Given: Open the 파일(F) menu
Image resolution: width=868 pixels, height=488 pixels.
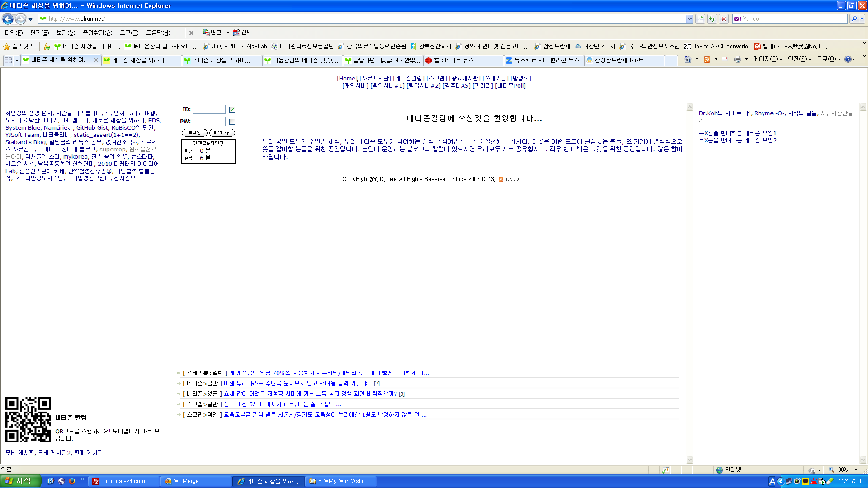Looking at the screenshot, I should (x=14, y=33).
